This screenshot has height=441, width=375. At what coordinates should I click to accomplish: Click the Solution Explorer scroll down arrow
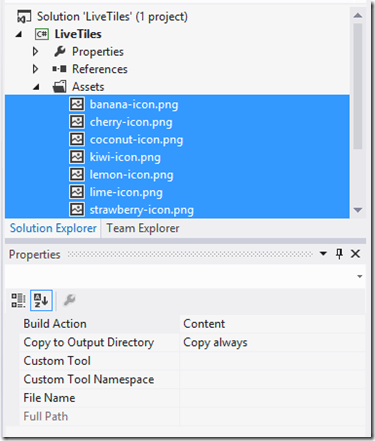pyautogui.click(x=358, y=210)
